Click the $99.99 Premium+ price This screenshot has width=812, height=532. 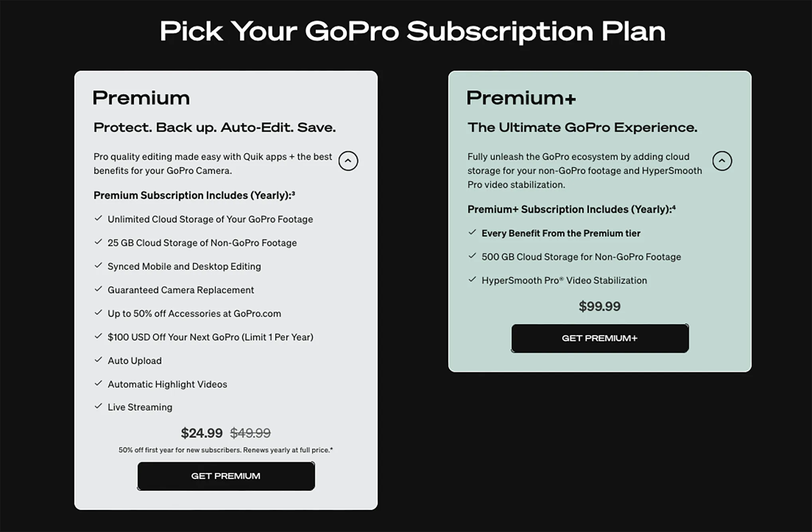click(599, 306)
